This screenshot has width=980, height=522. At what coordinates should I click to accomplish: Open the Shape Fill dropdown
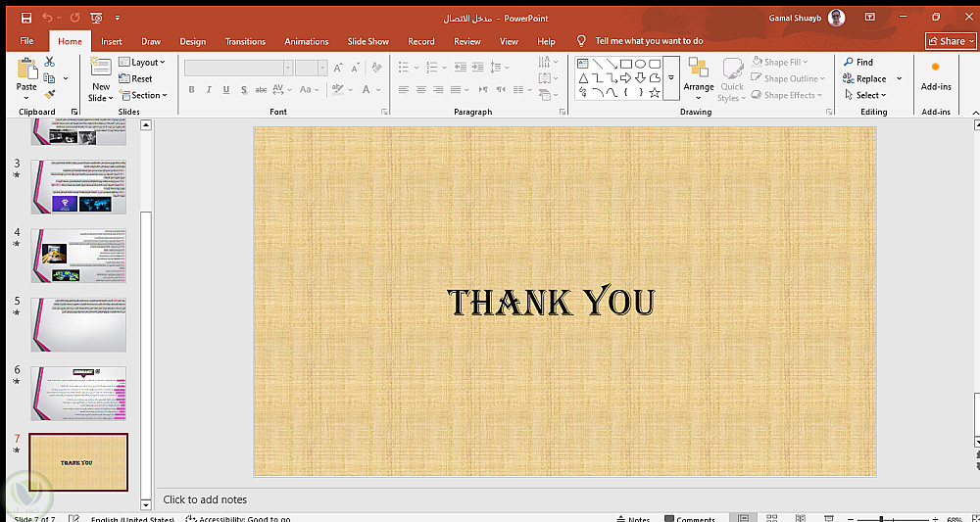(x=780, y=62)
